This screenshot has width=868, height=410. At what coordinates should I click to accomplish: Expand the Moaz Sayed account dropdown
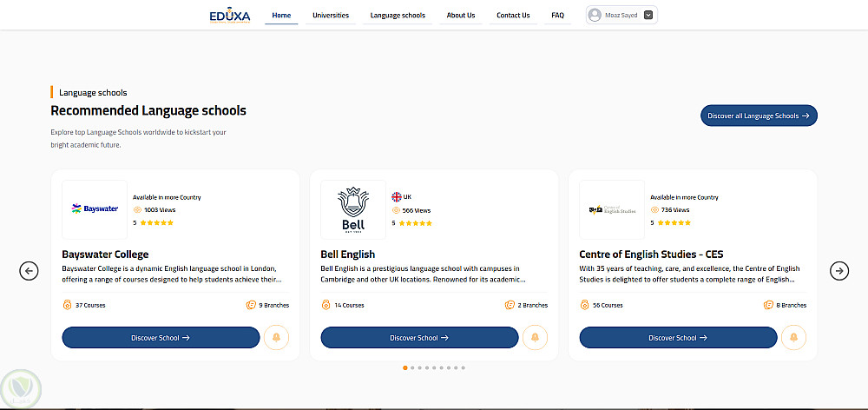pyautogui.click(x=648, y=15)
